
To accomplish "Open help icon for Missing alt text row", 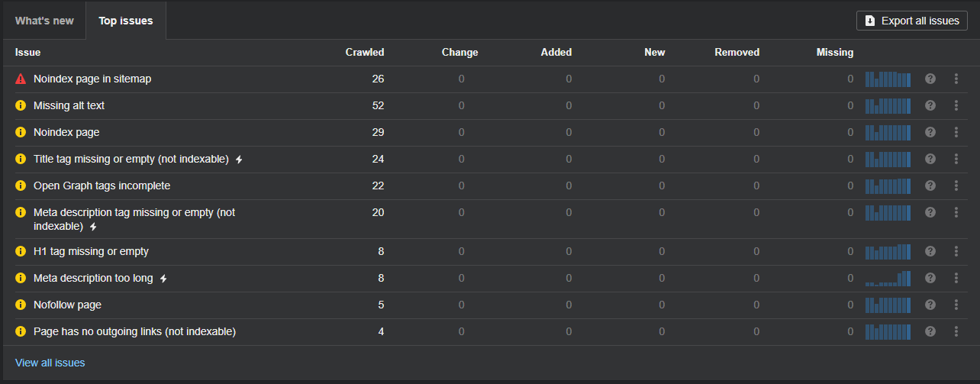I will (930, 105).
